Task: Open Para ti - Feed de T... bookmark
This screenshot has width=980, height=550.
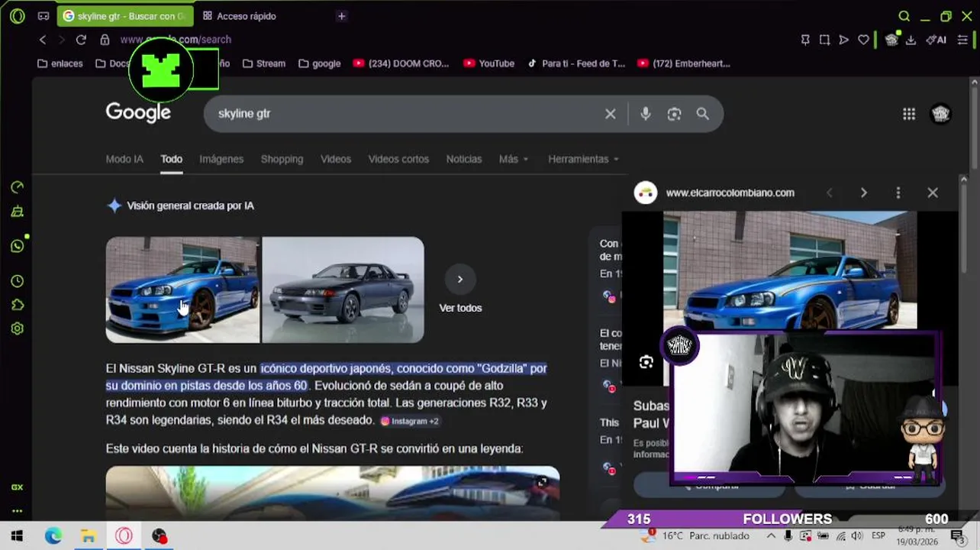Action: (x=576, y=63)
